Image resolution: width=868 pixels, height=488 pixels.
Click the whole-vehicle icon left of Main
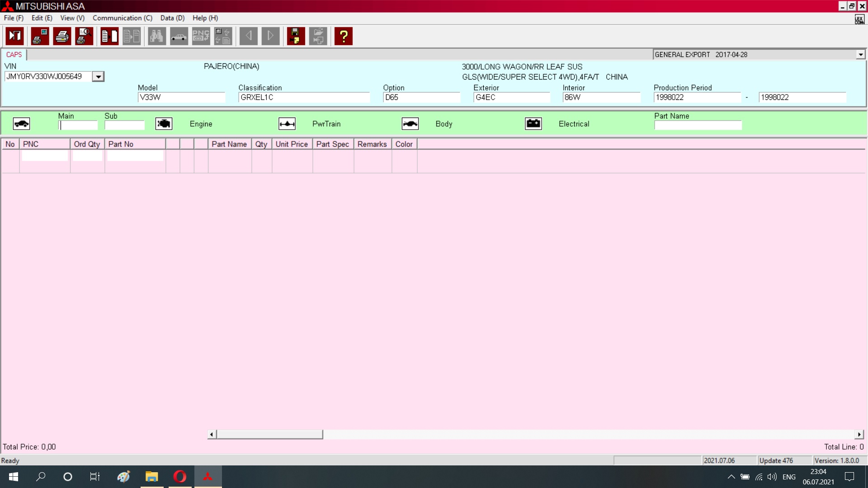coord(21,124)
